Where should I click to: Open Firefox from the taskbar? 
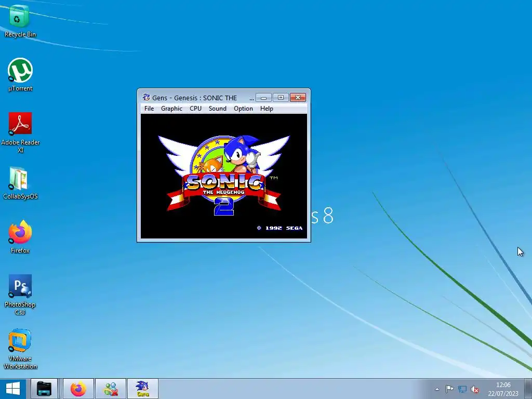pos(78,389)
